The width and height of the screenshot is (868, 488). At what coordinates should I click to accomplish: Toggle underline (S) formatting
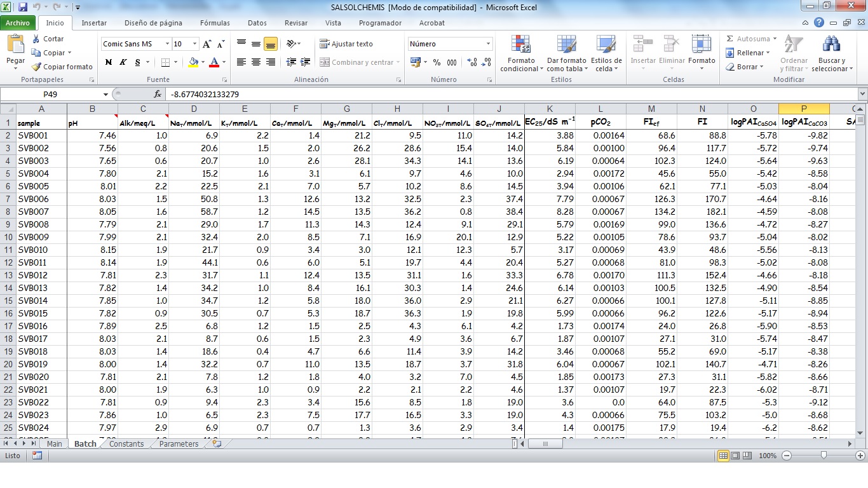(x=137, y=62)
